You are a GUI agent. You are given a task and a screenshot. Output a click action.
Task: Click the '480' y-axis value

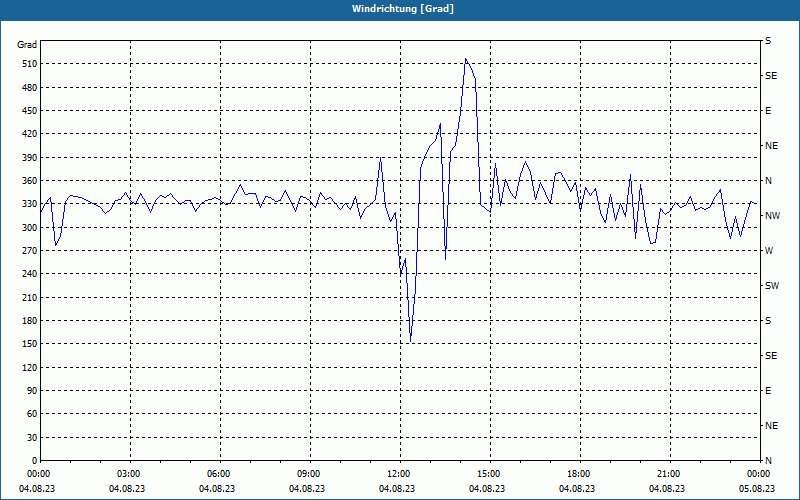(x=30, y=87)
